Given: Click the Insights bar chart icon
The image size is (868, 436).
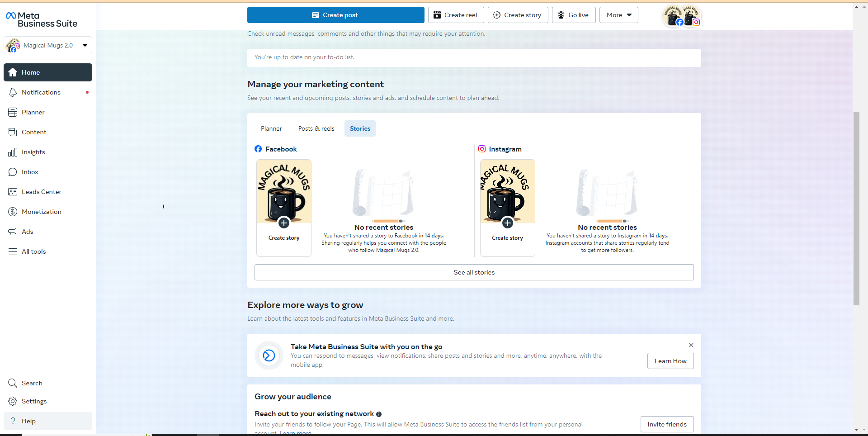Looking at the screenshot, I should pyautogui.click(x=13, y=152).
